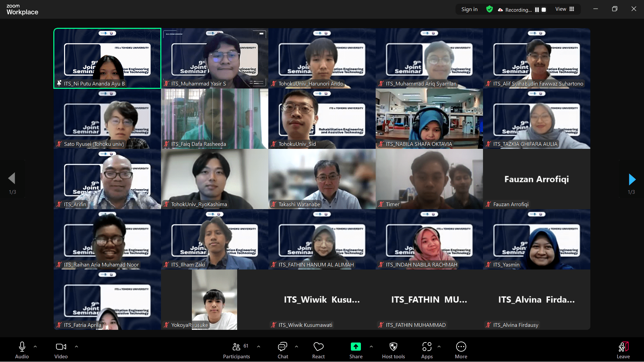
Task: Click the green Share screen button
Action: 356,347
